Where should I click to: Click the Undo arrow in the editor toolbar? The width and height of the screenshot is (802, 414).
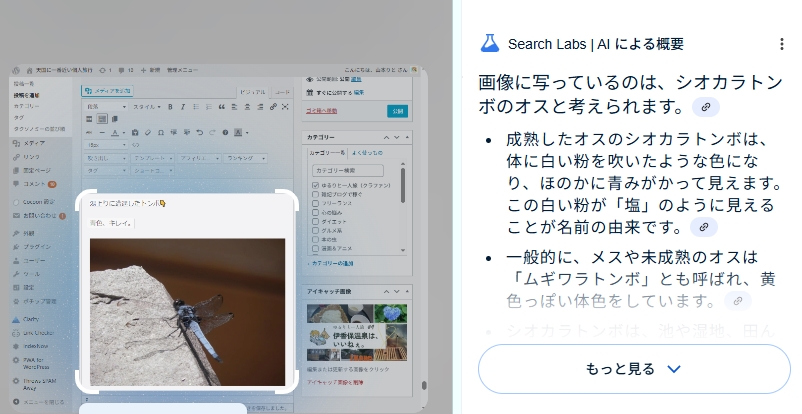pyautogui.click(x=199, y=133)
